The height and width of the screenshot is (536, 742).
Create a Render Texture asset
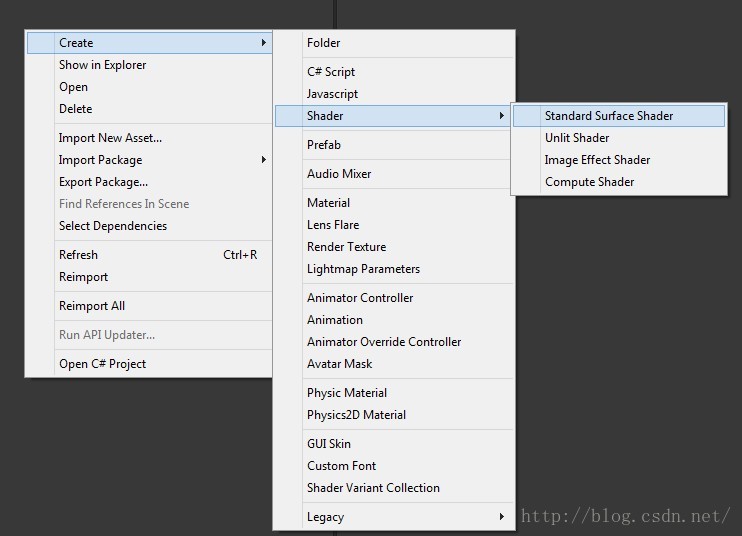click(x=394, y=247)
